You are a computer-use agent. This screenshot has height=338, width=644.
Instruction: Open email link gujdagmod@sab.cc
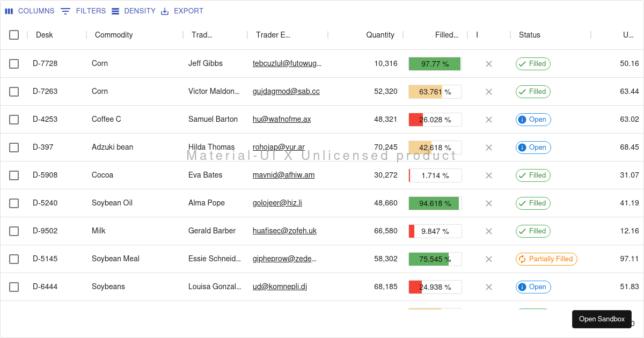pyautogui.click(x=286, y=92)
